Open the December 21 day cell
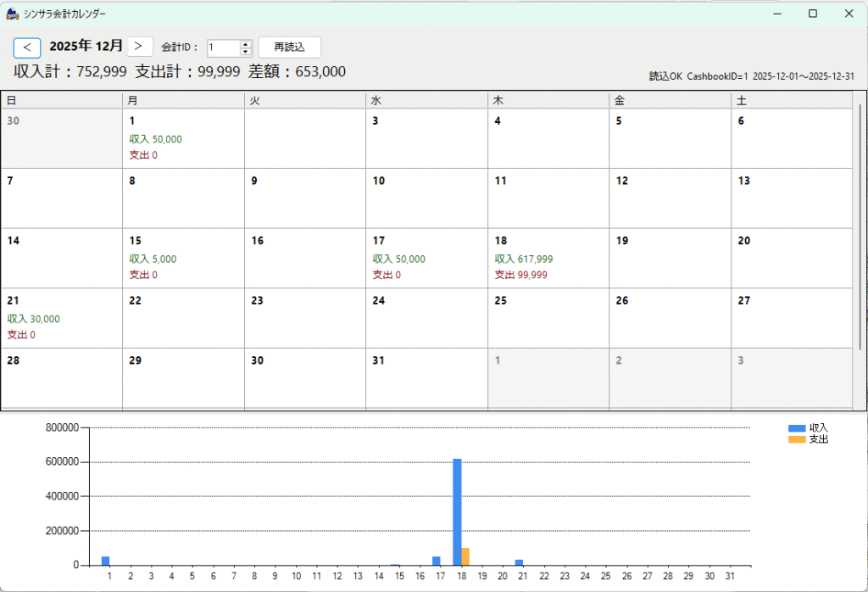 61,318
